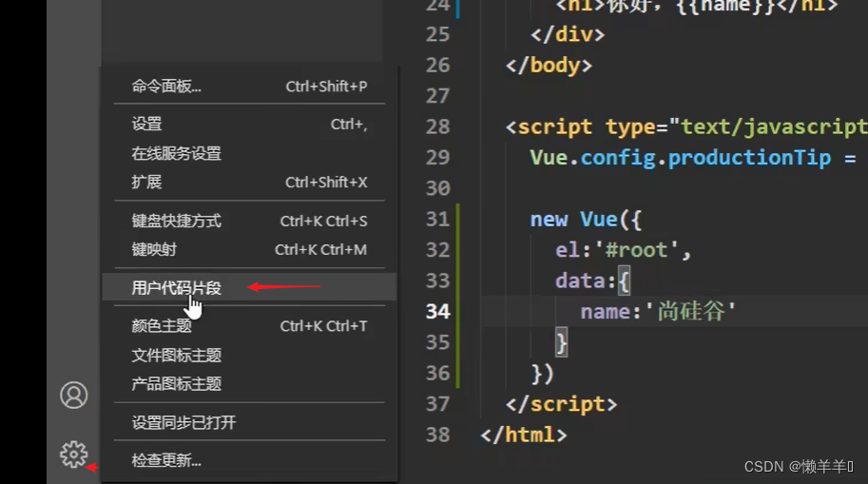Click the </html> tag on line 38
Screen dimensions: 868x484
[523, 435]
